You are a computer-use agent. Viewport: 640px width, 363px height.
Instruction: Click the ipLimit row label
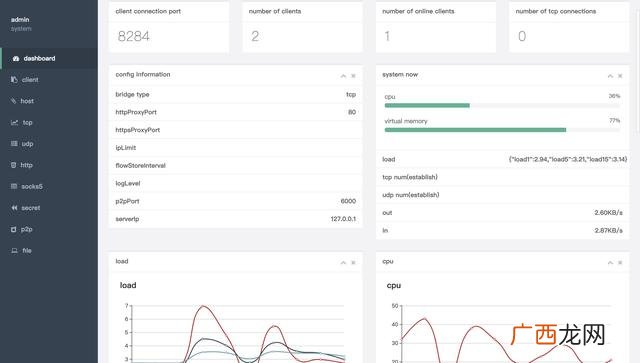(x=126, y=147)
